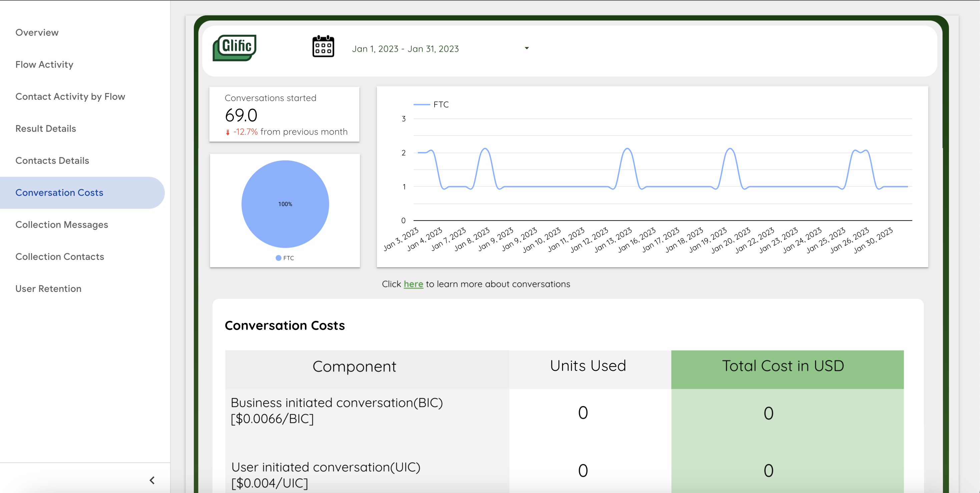Open Contact Activity by Flow
Image resolution: width=980 pixels, height=493 pixels.
70,96
